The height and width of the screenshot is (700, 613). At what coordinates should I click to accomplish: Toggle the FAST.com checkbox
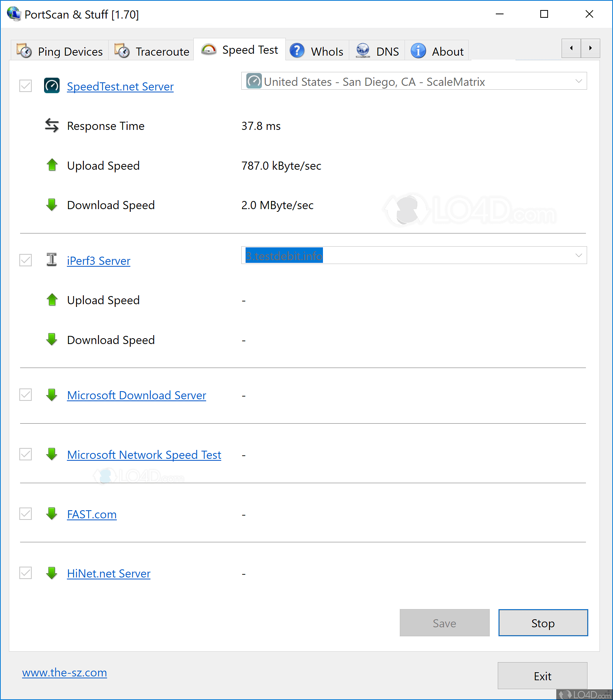pyautogui.click(x=26, y=514)
